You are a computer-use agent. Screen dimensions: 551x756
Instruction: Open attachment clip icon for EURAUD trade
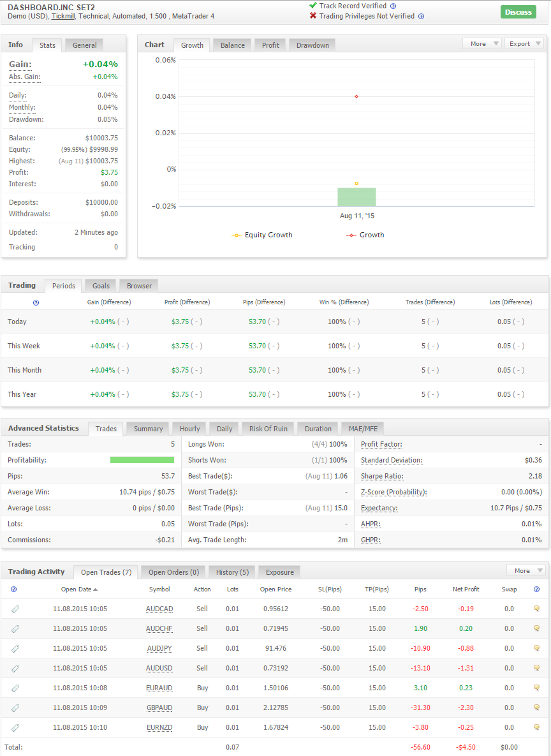[x=15, y=688]
